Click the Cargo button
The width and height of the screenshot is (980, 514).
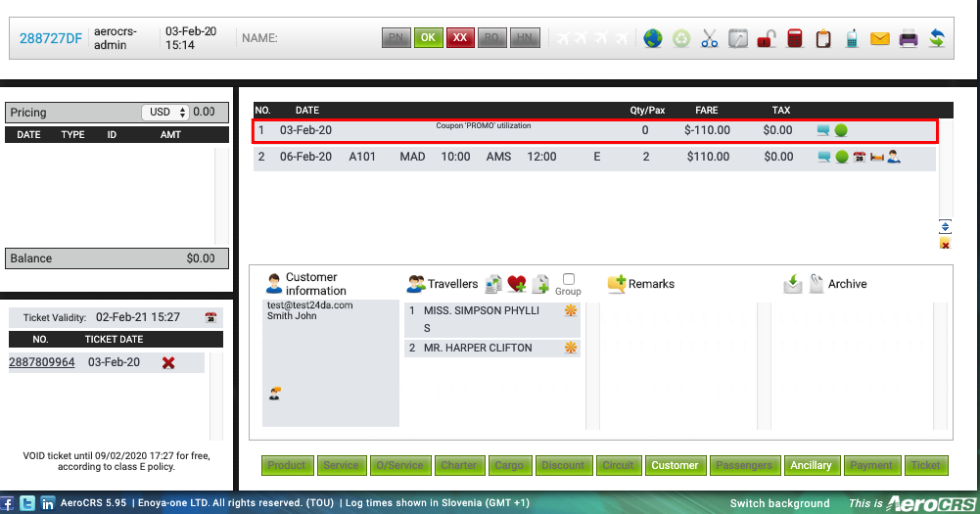(509, 465)
